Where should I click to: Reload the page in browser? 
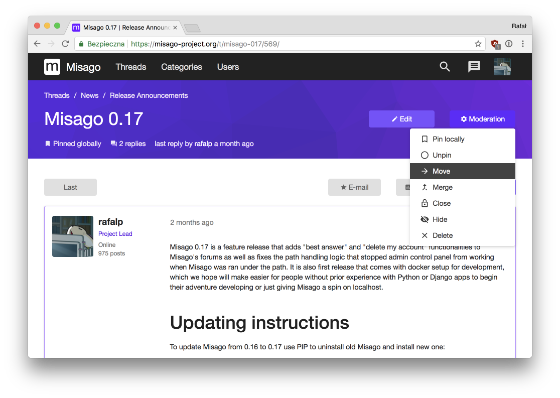click(65, 44)
